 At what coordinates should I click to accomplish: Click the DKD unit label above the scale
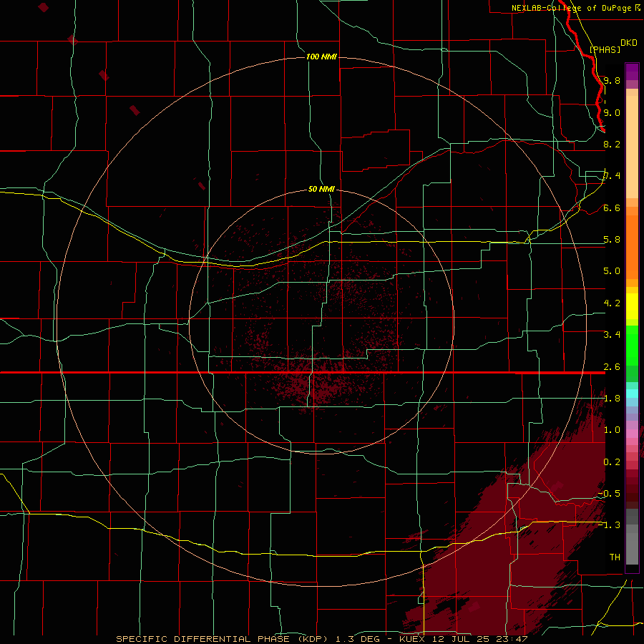(629, 42)
